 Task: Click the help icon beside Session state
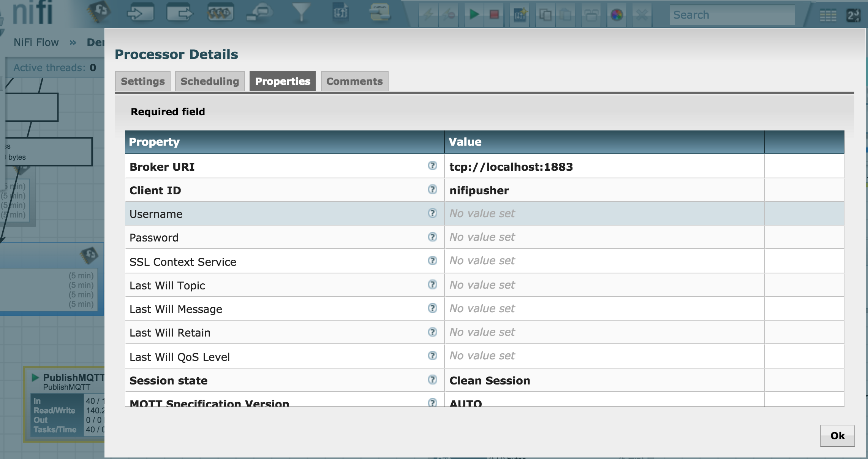[432, 380]
